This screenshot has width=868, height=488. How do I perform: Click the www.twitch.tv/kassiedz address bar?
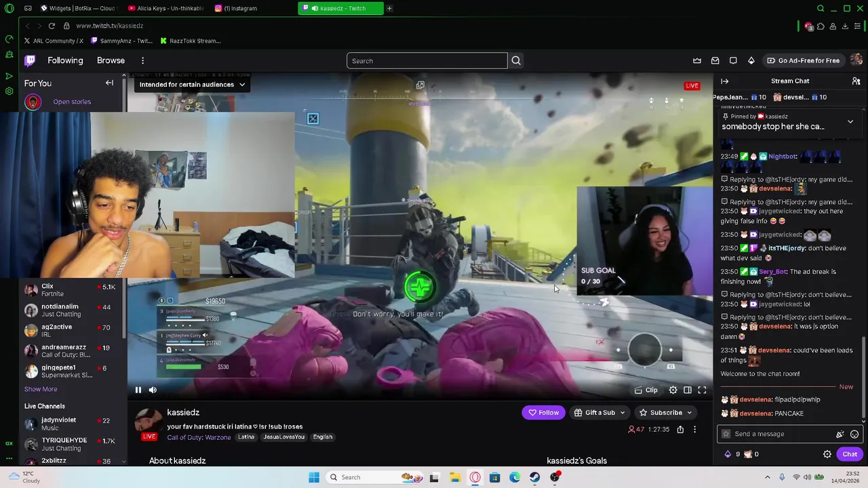point(110,26)
